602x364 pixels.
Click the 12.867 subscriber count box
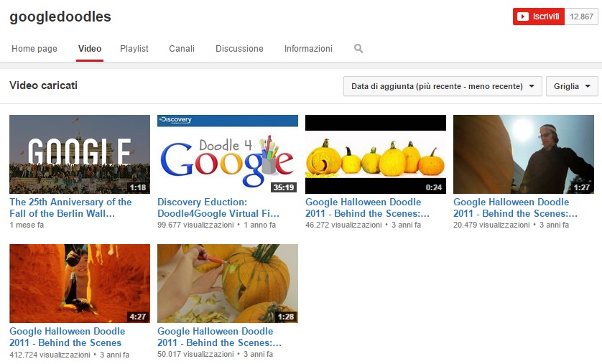pos(581,17)
